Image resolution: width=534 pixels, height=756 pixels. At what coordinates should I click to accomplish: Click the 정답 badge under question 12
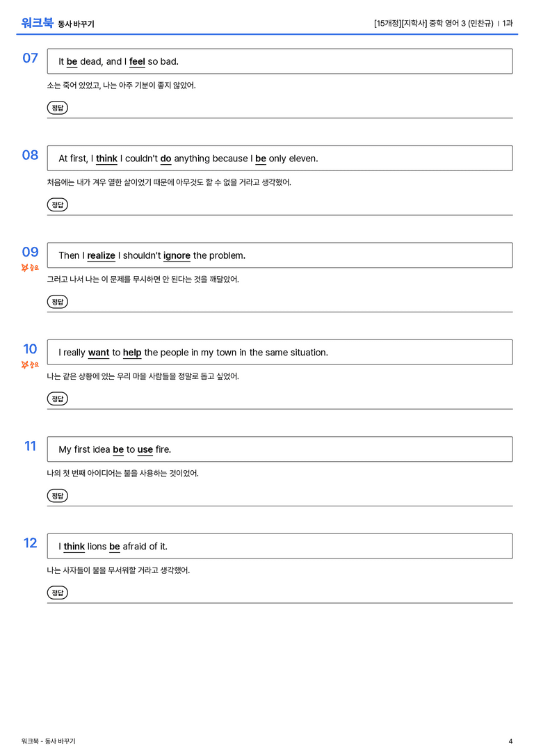(x=57, y=592)
